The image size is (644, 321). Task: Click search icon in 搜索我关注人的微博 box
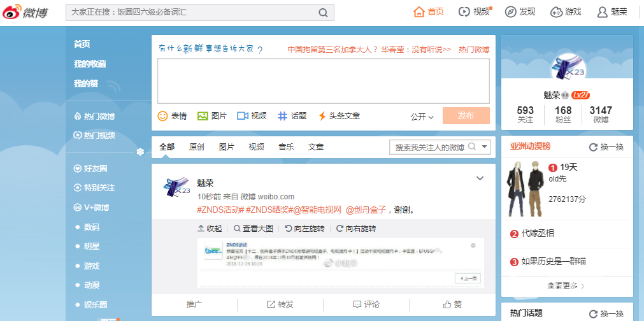coord(472,146)
